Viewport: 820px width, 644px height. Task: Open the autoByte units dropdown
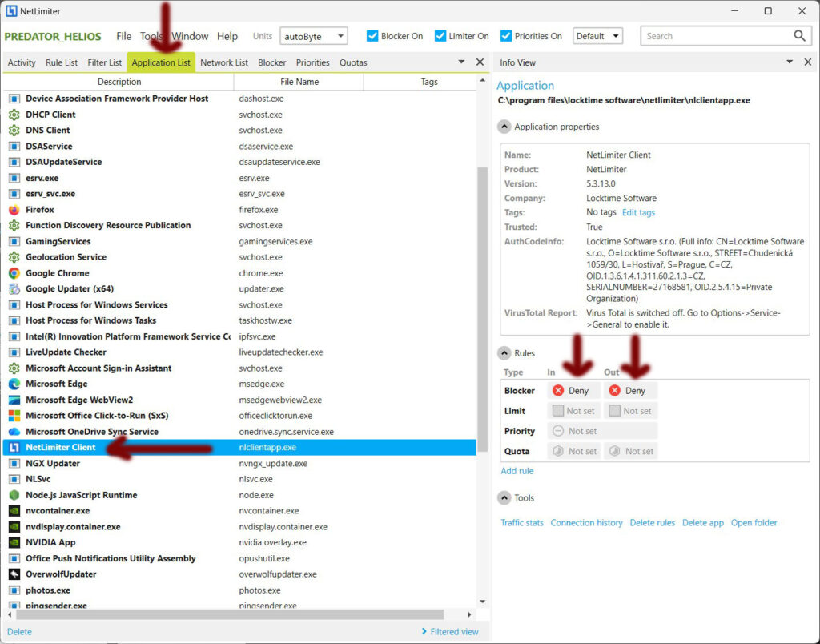point(313,36)
